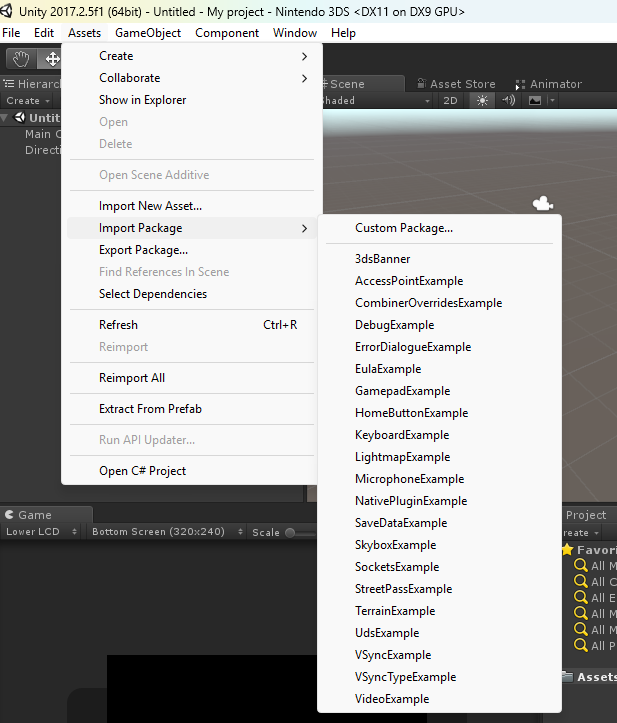Choose Extract From Prefab
The image size is (617, 723).
[192, 409]
